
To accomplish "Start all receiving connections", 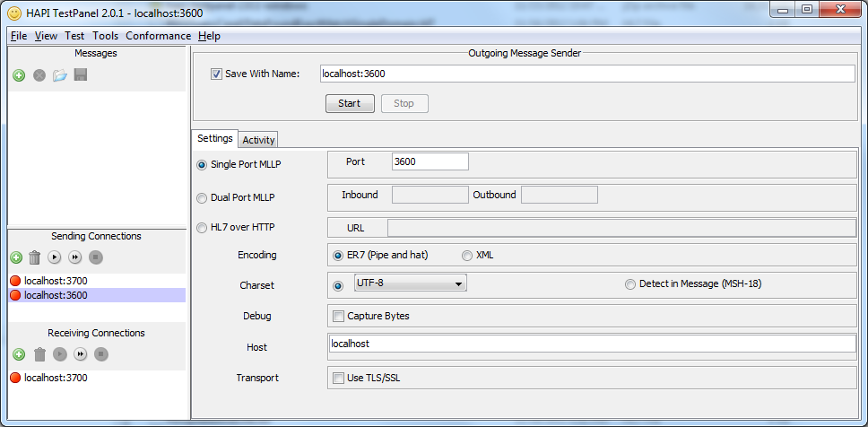I will tap(81, 354).
